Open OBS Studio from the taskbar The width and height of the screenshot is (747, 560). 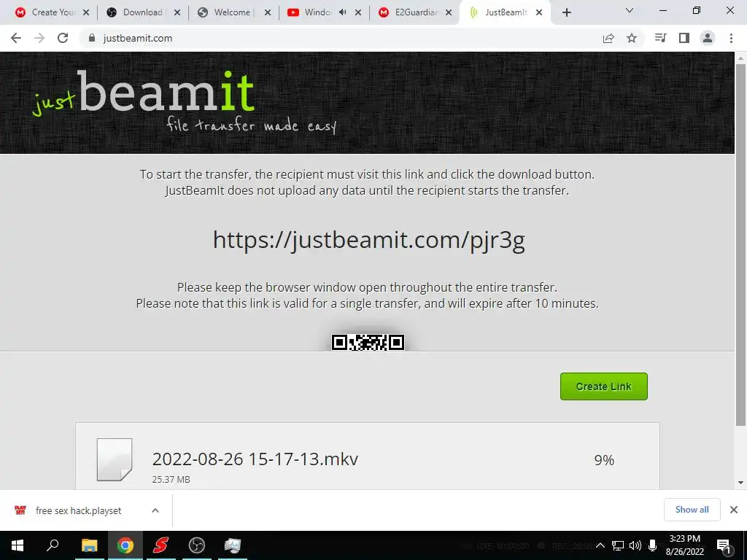[197, 545]
